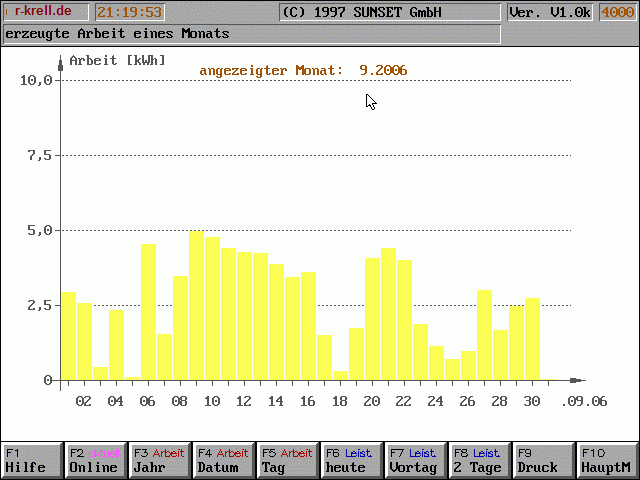Image resolution: width=640 pixels, height=480 pixels.
Task: Click the r-krell.de label
Action: (45, 12)
